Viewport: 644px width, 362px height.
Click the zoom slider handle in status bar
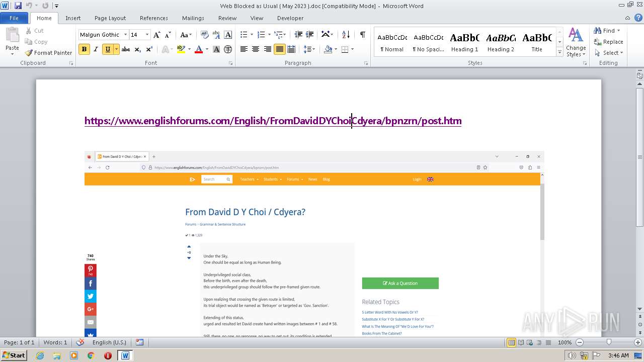[x=609, y=342]
